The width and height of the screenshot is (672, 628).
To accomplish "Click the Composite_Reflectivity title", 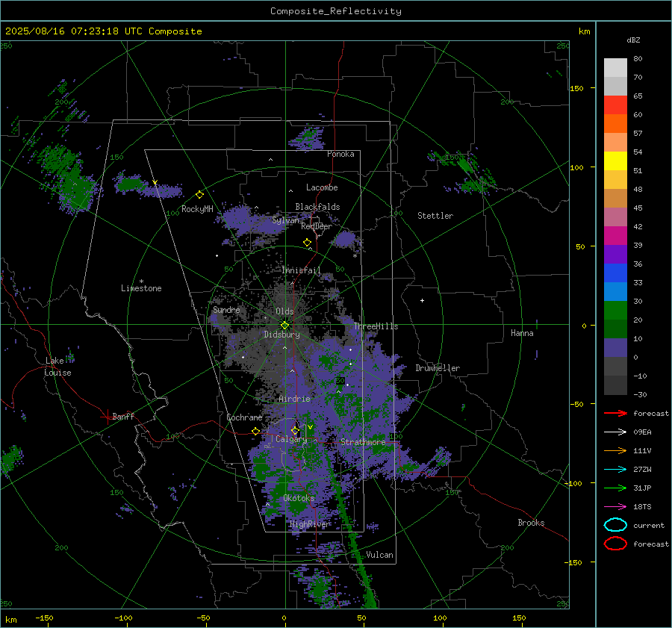I will click(336, 11).
